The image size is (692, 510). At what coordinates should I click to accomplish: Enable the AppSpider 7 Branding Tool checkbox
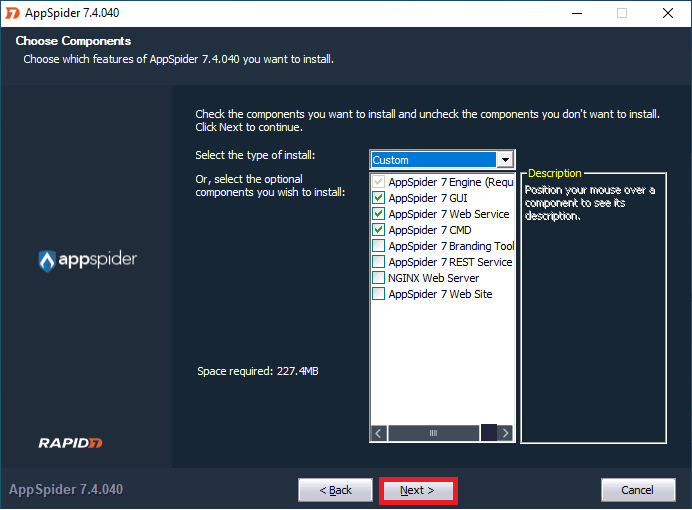click(x=378, y=246)
